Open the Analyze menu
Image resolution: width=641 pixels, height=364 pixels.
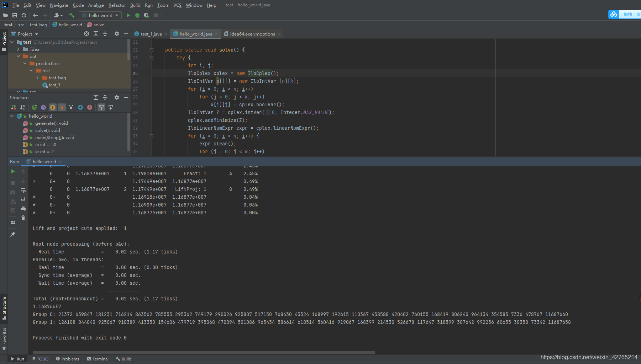pos(96,5)
